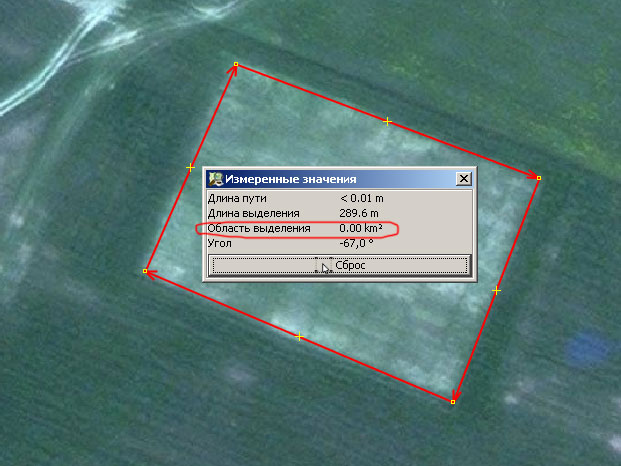Click the top edge midpoint cross marker
621x466 pixels.
tap(388, 121)
